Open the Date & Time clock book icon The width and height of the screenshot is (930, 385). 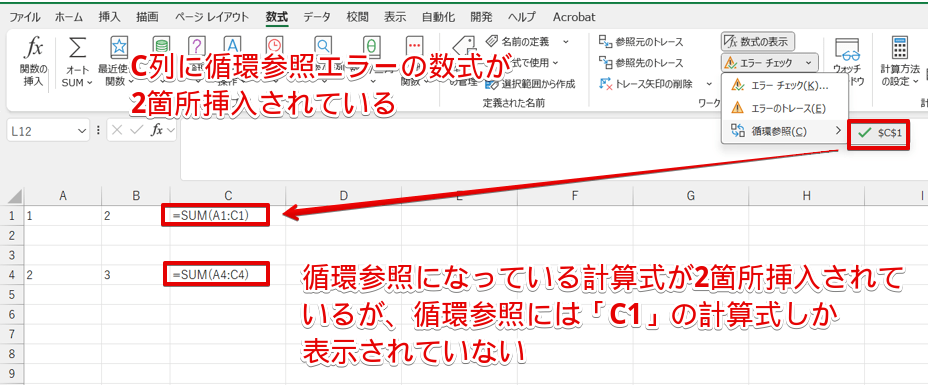coord(274,43)
